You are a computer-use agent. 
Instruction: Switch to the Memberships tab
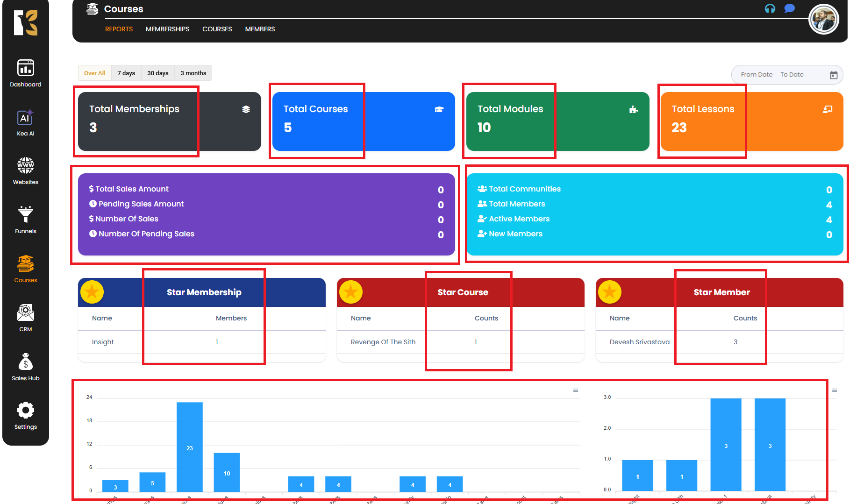[x=167, y=29]
